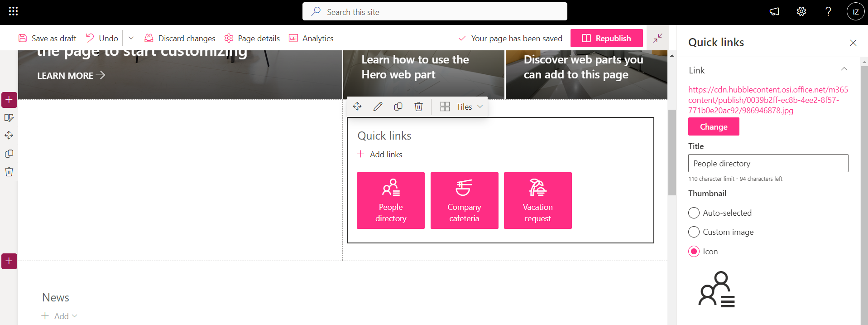Click the Title input field
This screenshot has width=868, height=325.
coord(767,164)
